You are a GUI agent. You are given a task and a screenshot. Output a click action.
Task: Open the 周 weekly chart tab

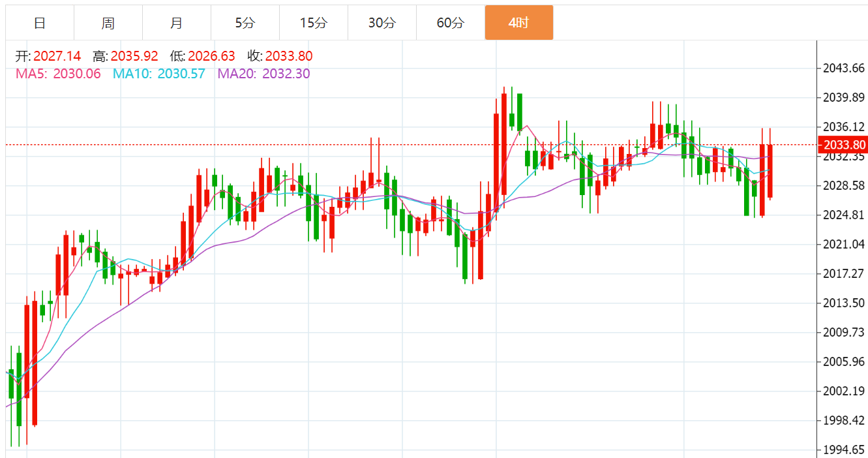click(108, 23)
